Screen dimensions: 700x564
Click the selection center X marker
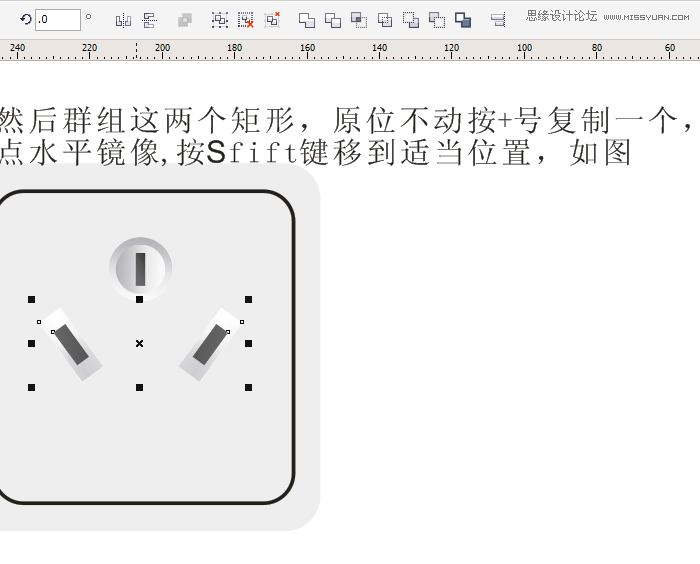click(x=140, y=343)
